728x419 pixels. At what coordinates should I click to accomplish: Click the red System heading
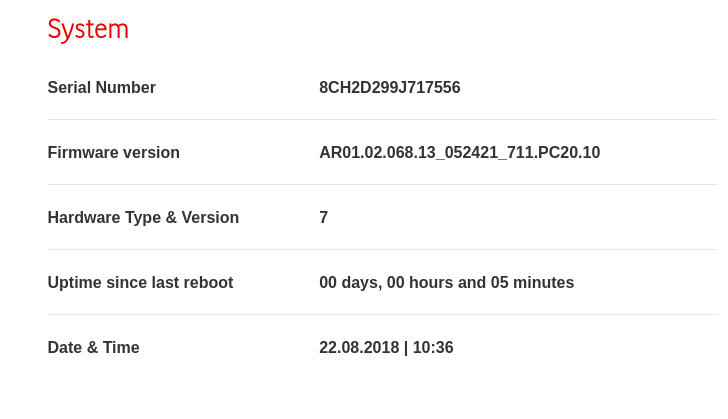88,30
